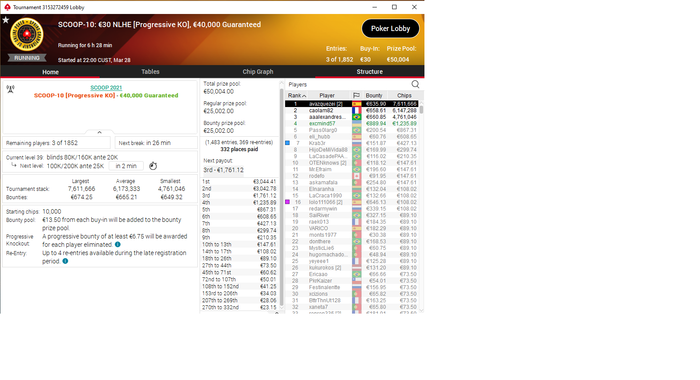Click the 1st place payout row

pos(239,182)
